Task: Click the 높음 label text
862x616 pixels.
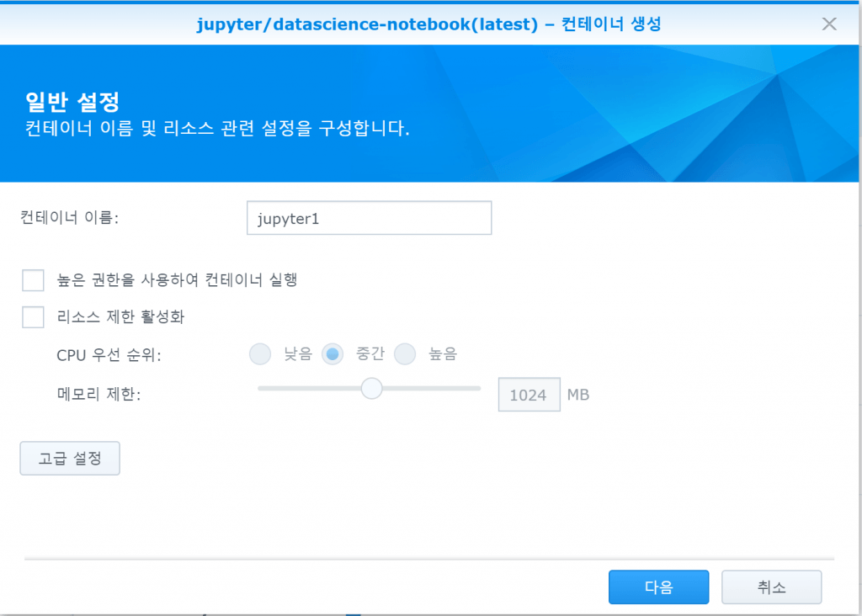Action: [443, 354]
